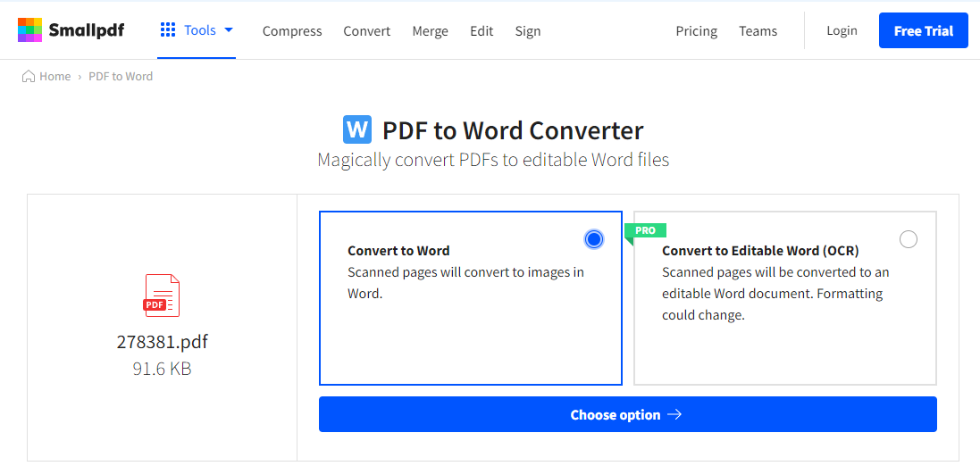The width and height of the screenshot is (980, 466).
Task: Open the Merge menu item
Action: coord(430,31)
